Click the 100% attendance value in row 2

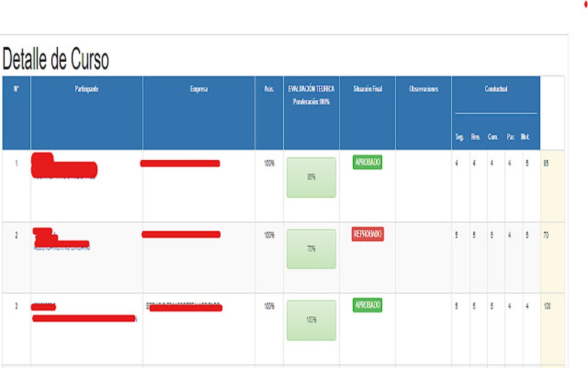click(269, 235)
